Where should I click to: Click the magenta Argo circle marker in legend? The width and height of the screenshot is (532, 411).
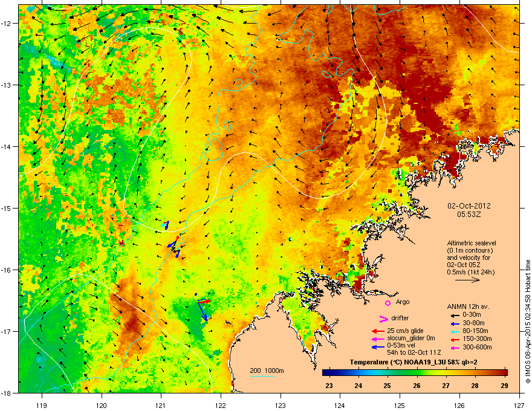(x=388, y=303)
